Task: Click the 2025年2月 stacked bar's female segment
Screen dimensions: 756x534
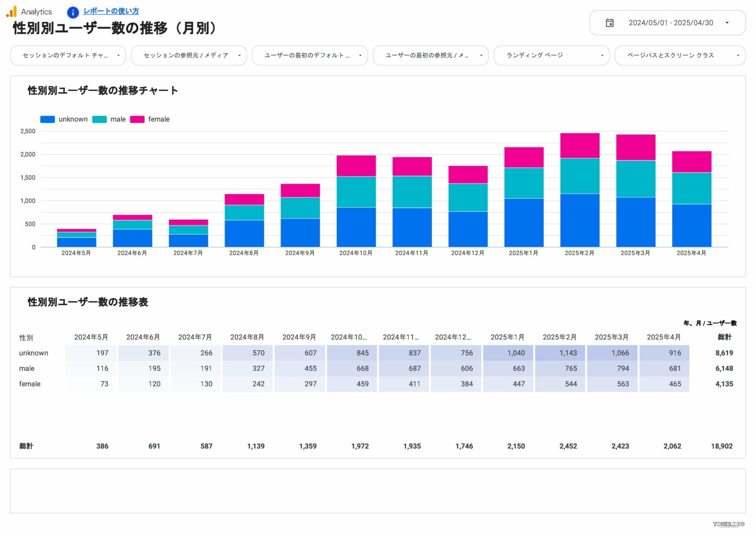Action: [x=580, y=146]
